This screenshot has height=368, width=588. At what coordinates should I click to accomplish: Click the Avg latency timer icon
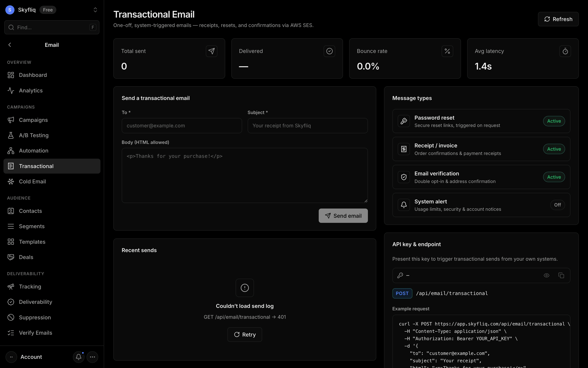pos(565,51)
